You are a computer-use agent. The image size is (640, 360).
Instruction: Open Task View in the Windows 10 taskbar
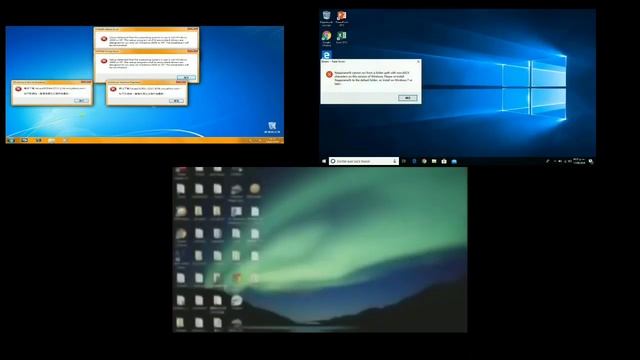point(404,161)
